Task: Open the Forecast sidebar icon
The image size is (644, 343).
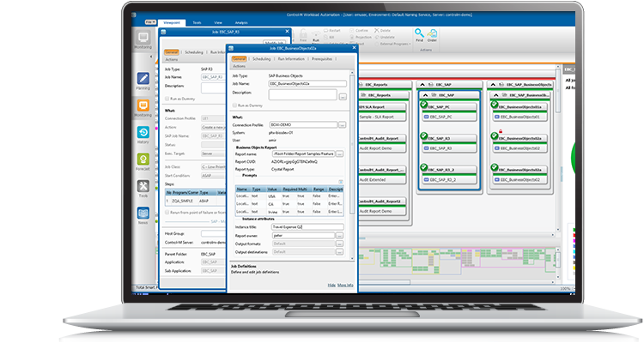Action: coord(143,159)
